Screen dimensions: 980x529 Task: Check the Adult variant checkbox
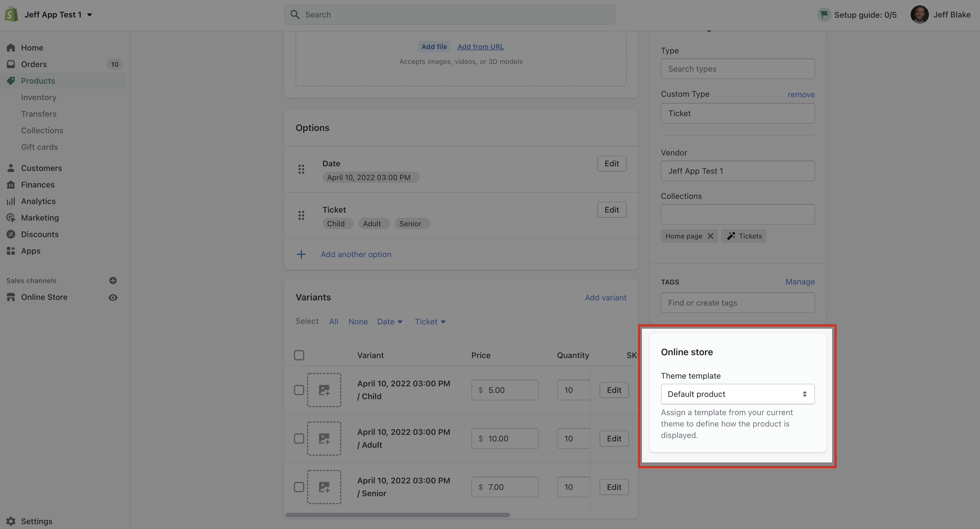299,438
